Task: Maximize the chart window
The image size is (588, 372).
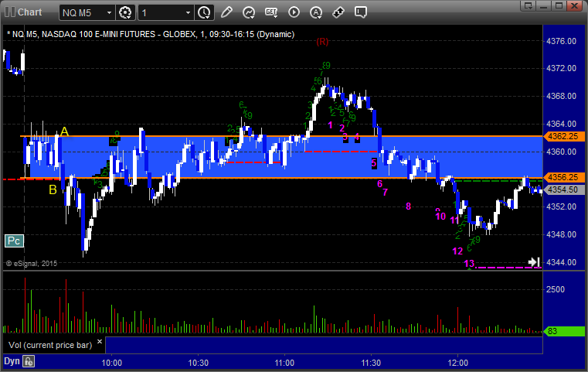Action: [x=559, y=5]
